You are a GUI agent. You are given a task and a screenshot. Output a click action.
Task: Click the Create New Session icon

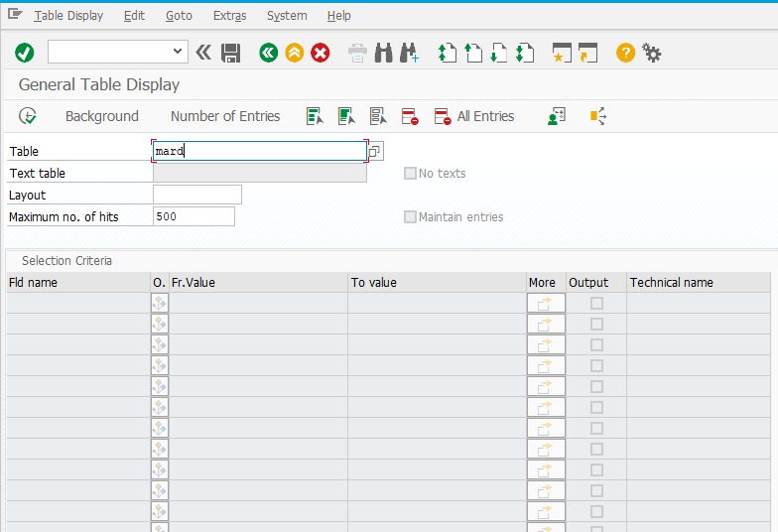(x=562, y=53)
